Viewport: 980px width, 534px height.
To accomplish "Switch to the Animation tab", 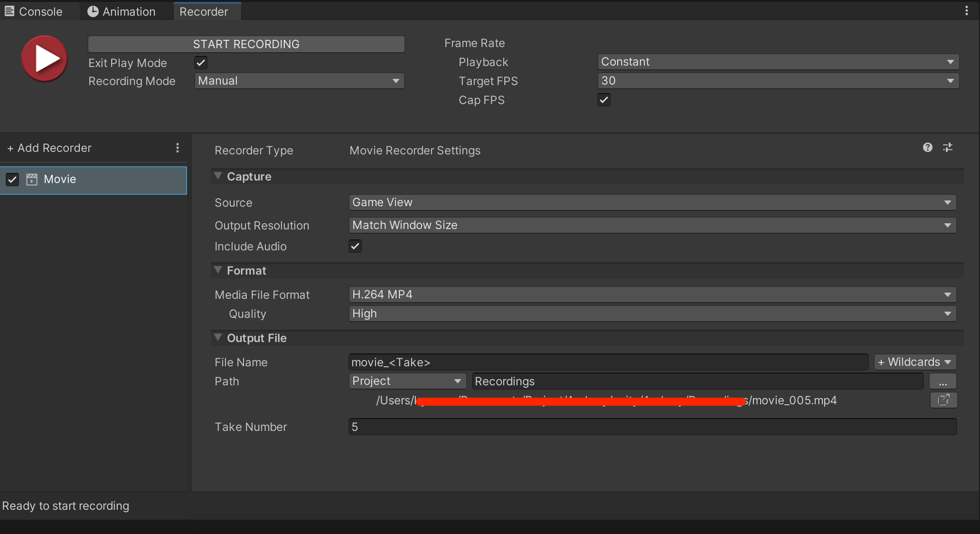I will pos(122,11).
